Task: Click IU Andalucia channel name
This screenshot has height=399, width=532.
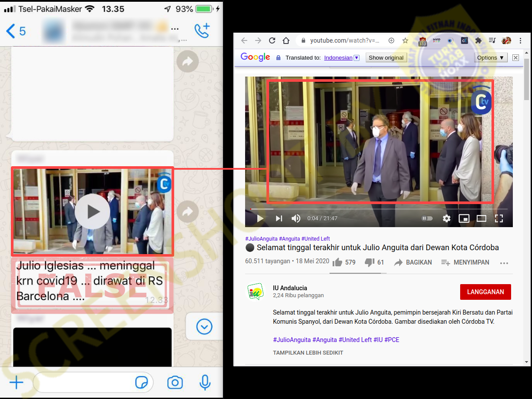Action: 290,288
